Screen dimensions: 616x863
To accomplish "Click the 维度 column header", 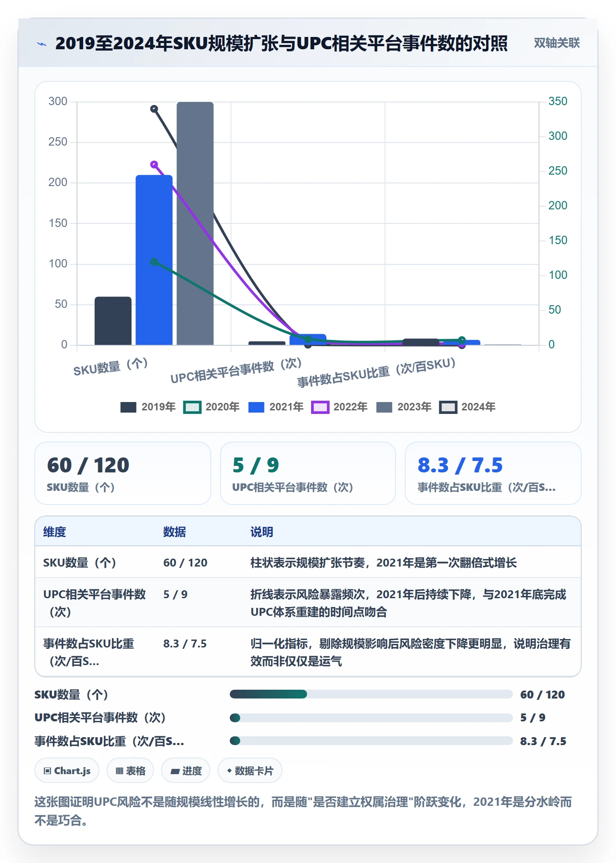I will pyautogui.click(x=55, y=532).
